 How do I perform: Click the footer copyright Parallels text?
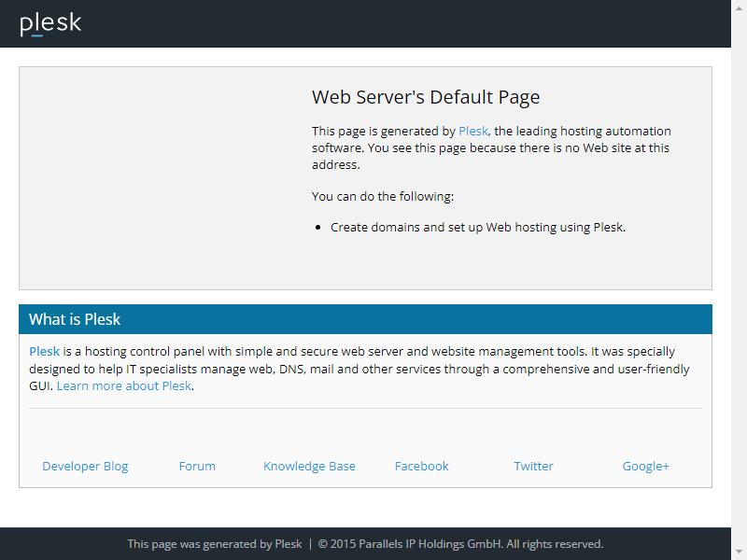pos(460,544)
